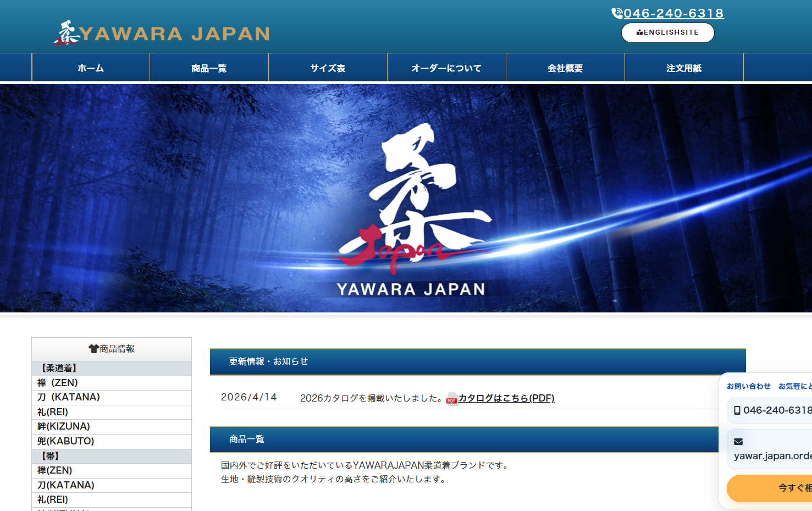This screenshot has height=511, width=812.
Task: Click the 【帯】 category header
Action: point(112,456)
